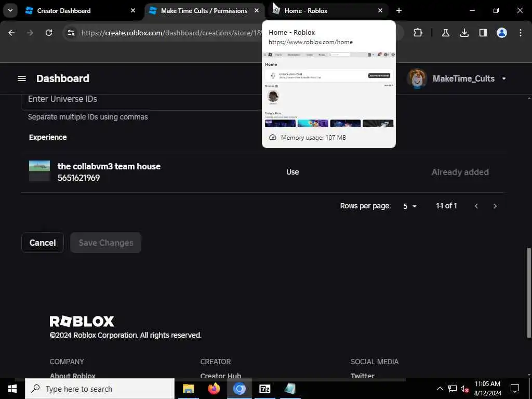Viewport: 532px width, 399px height.
Task: Open the muted volume tray icon
Action: coord(465,389)
